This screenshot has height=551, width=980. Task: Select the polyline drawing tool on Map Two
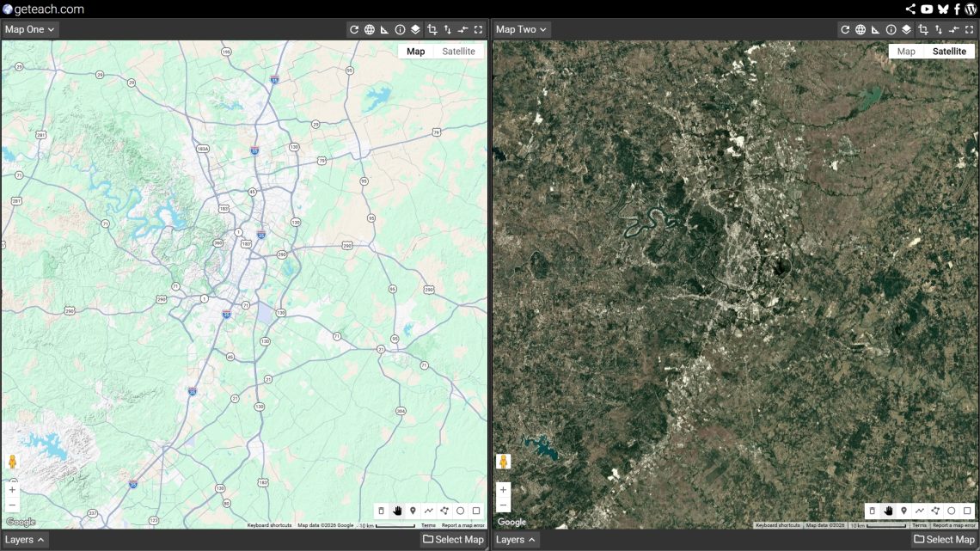[x=920, y=511]
